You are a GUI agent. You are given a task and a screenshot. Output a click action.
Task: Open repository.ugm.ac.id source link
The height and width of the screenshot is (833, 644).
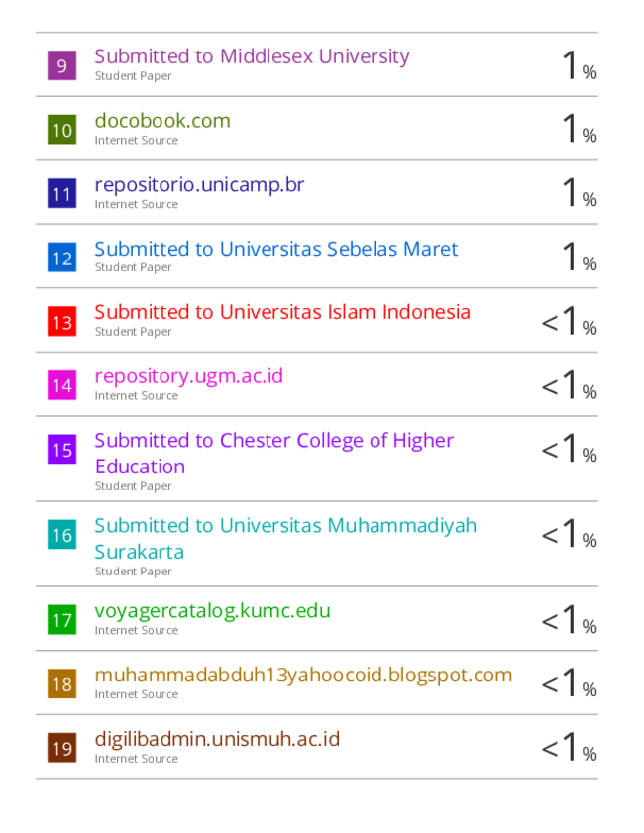click(x=188, y=376)
